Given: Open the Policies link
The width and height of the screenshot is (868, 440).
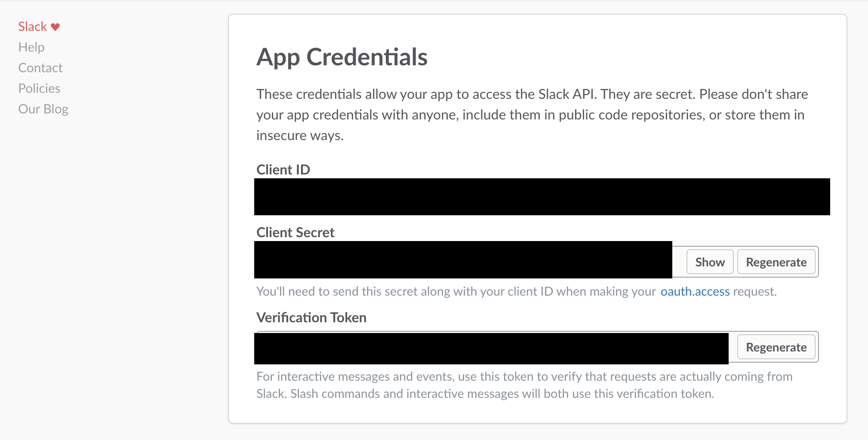Looking at the screenshot, I should pos(39,89).
